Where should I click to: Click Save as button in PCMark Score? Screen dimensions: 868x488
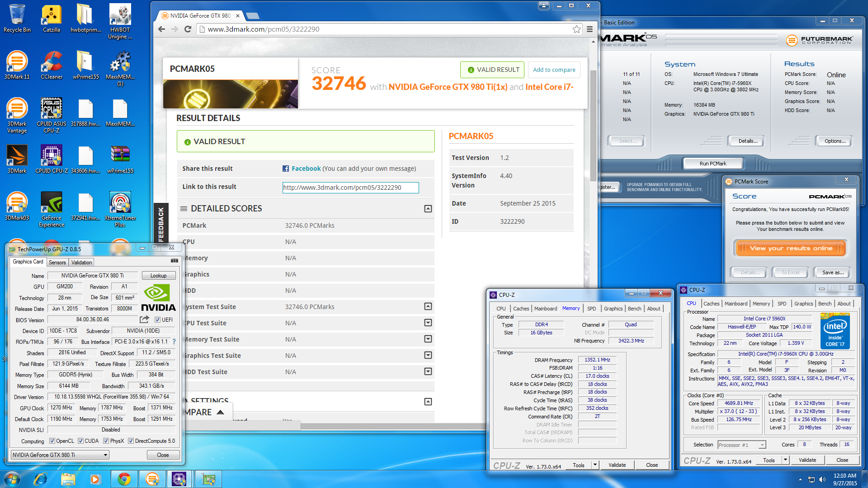click(x=833, y=272)
